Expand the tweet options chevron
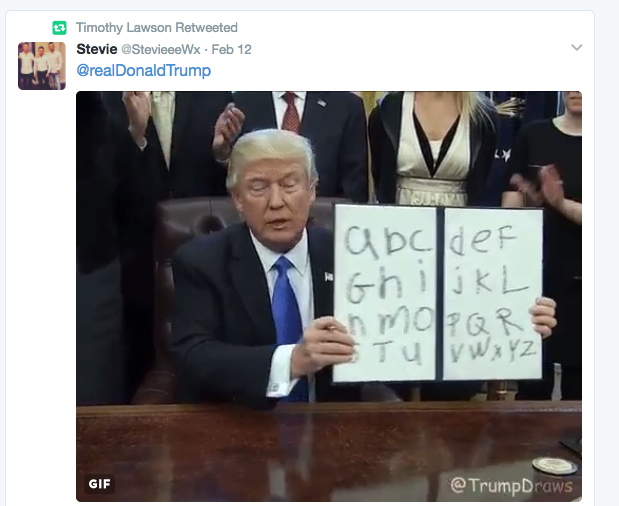Image resolution: width=619 pixels, height=506 pixels. coord(577,48)
